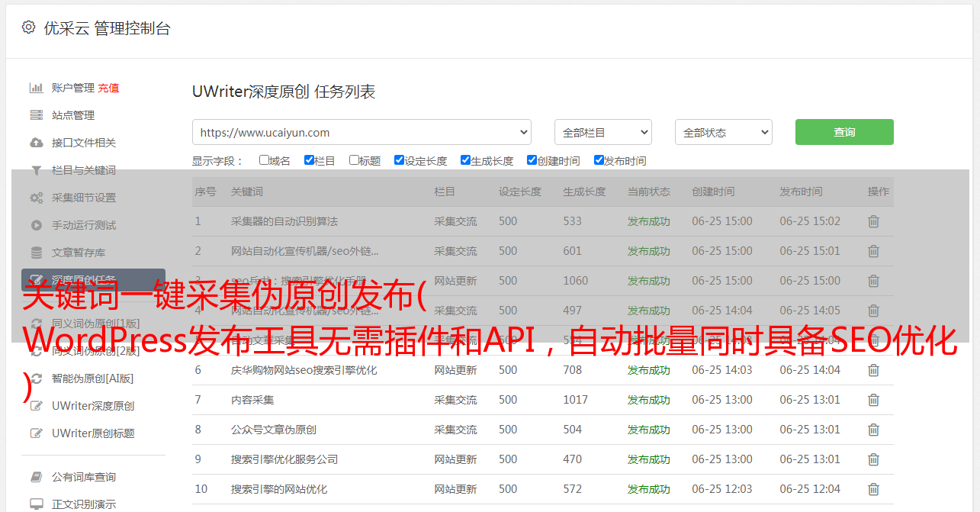Enable the 域名 display field checkbox

point(264,160)
